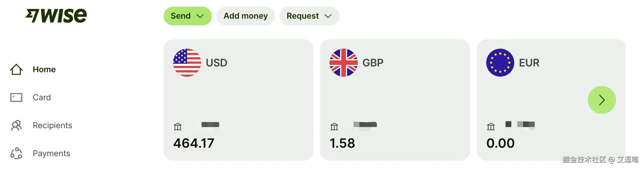644x169 pixels.
Task: Click bank icon in USD card
Action: pyautogui.click(x=178, y=126)
